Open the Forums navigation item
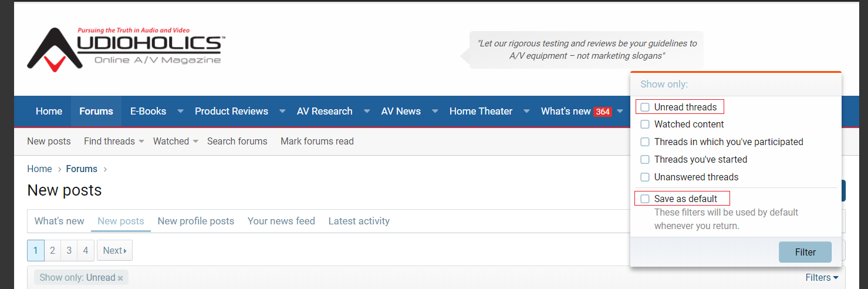This screenshot has height=289, width=868. pyautogui.click(x=96, y=112)
